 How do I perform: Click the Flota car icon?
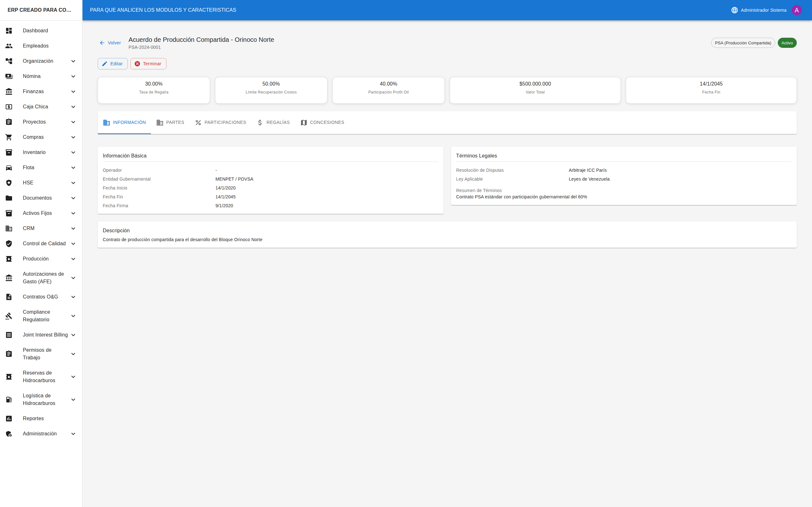click(9, 168)
